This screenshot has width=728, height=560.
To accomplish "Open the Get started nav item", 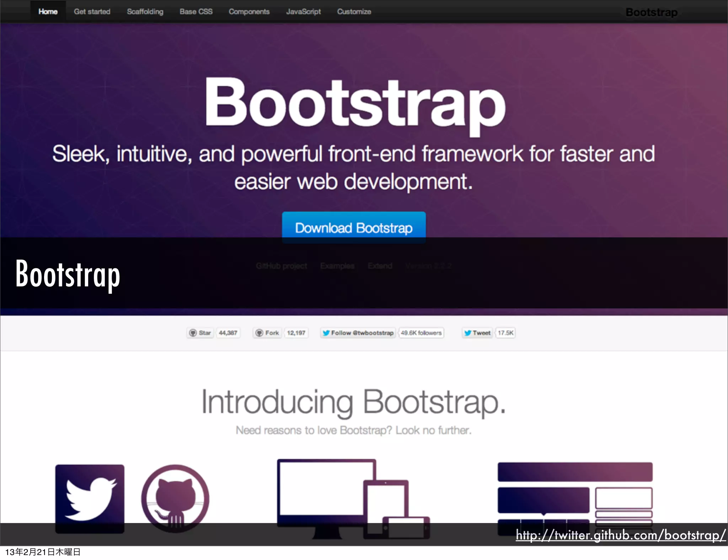I will pos(92,12).
